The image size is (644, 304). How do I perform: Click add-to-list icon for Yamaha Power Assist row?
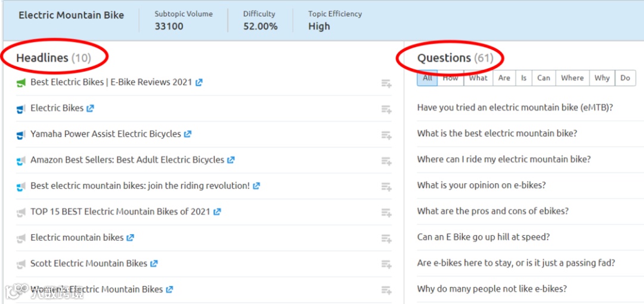click(386, 136)
